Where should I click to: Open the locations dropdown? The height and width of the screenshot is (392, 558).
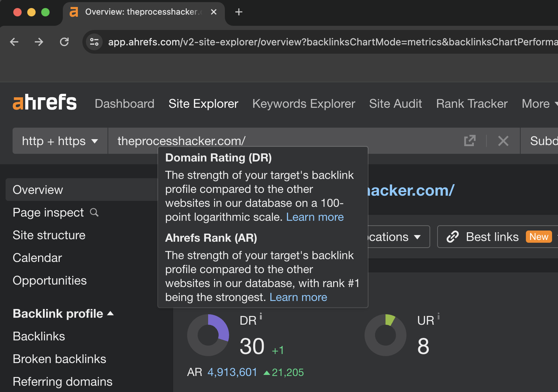398,237
